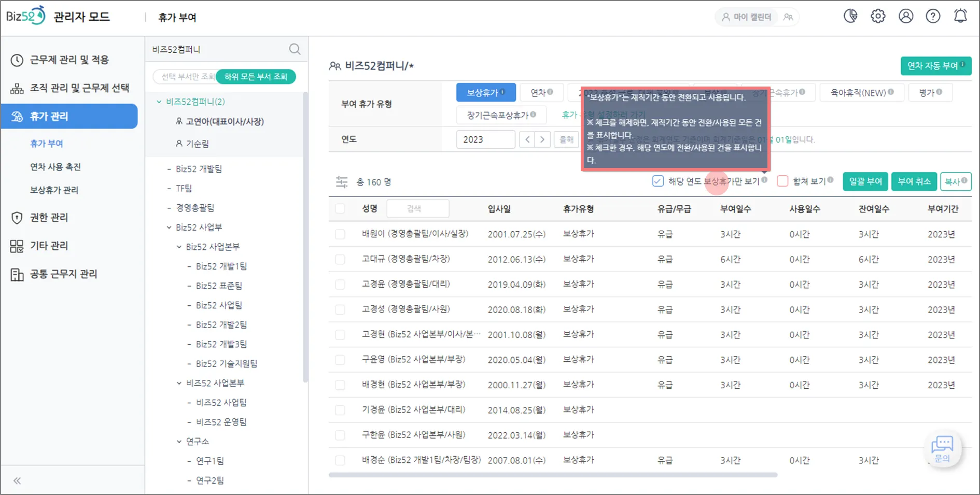Click the info icon beside 합쳐 보기

(831, 180)
